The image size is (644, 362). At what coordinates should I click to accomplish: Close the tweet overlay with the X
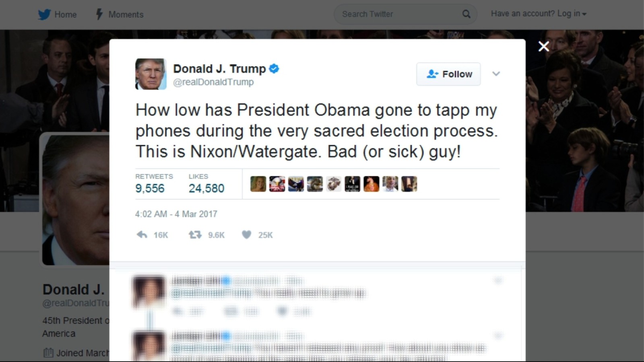point(544,47)
